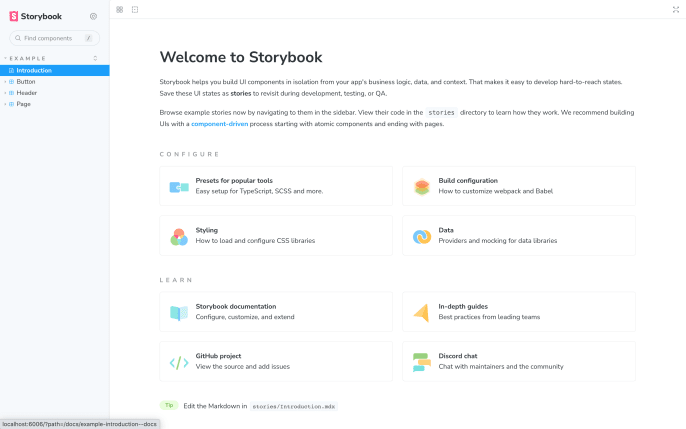Open the GitHub project card
Viewport: 686px width, 429px height.
[x=276, y=361]
